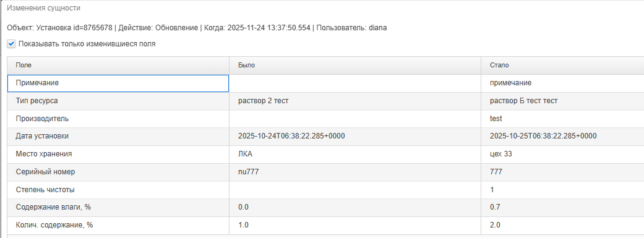Sort table by 'Поле' column header
This screenshot has height=238, width=644.
click(118, 66)
